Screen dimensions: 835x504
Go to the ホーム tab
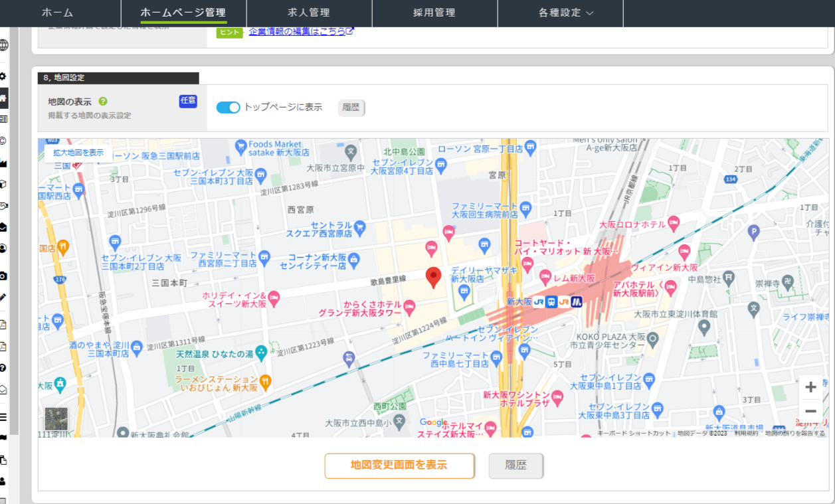click(57, 13)
